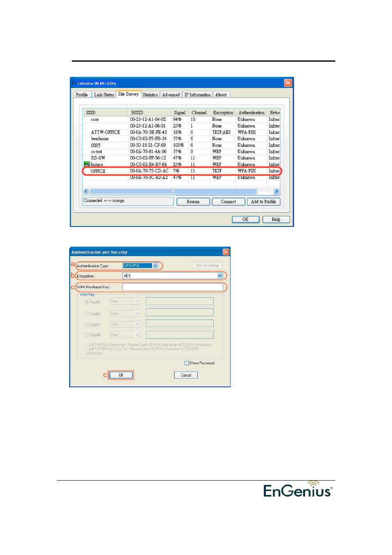
Task: Close the EnGenius WLAN Utility window
Action: [288, 83]
